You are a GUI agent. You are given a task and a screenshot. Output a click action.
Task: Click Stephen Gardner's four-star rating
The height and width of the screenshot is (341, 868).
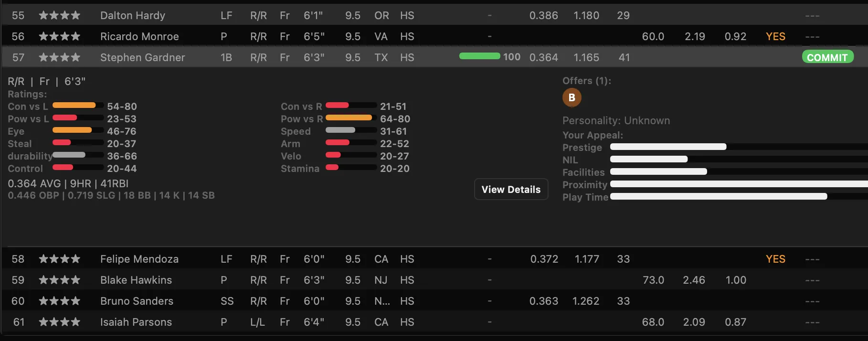[60, 57]
